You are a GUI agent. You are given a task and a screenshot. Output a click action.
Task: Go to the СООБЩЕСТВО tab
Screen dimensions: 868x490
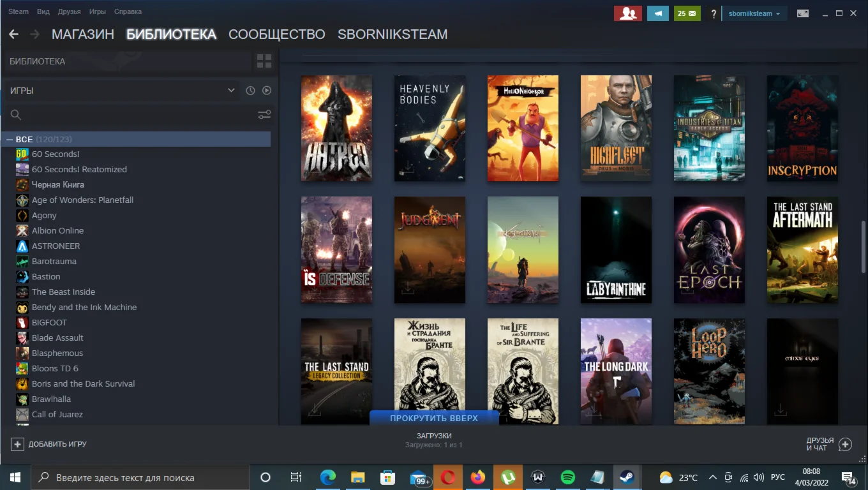pyautogui.click(x=277, y=34)
